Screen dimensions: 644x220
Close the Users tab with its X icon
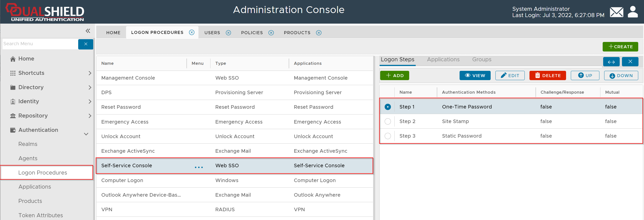pos(228,33)
